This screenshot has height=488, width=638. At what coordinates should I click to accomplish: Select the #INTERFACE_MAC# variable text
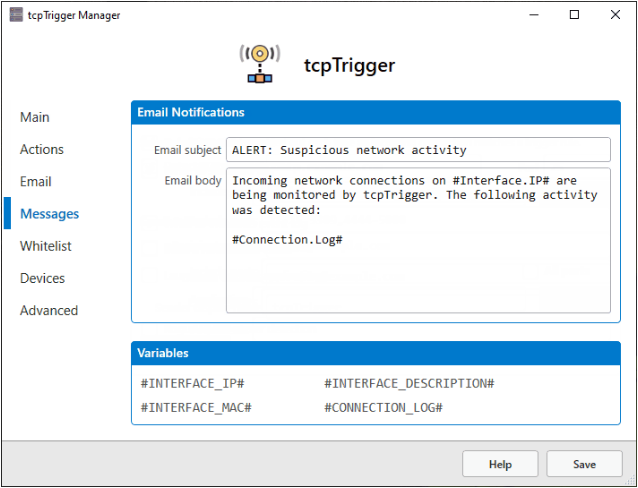point(196,407)
